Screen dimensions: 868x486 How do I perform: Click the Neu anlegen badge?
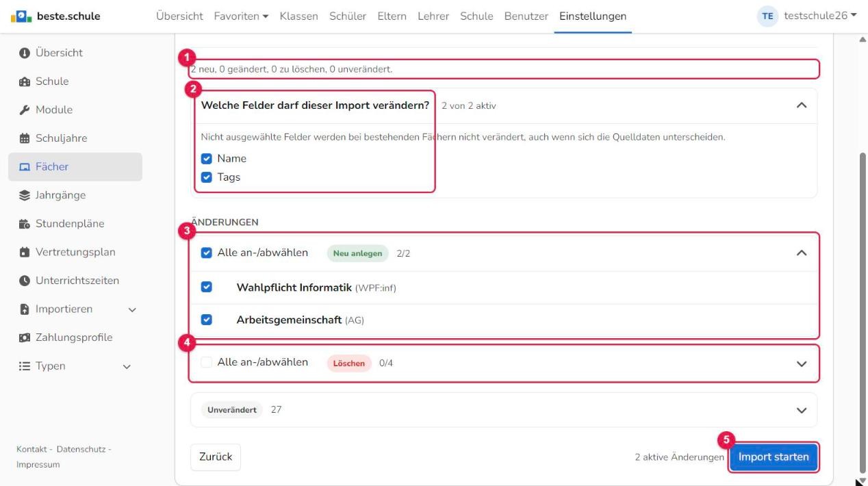(357, 253)
